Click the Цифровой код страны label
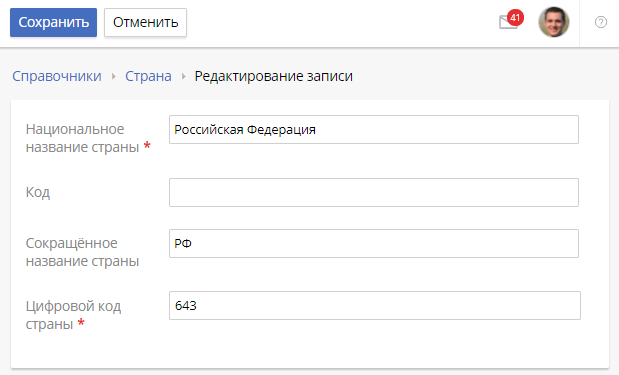Image resolution: width=619 pixels, height=375 pixels. (73, 315)
